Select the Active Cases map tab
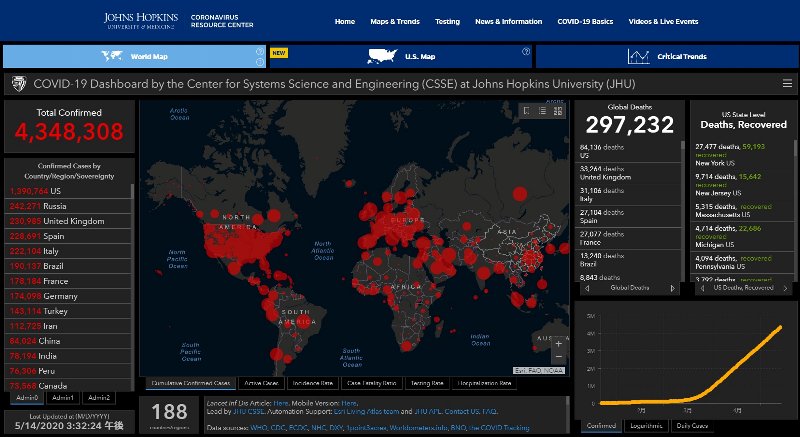The width and height of the screenshot is (800, 437). pos(261,383)
